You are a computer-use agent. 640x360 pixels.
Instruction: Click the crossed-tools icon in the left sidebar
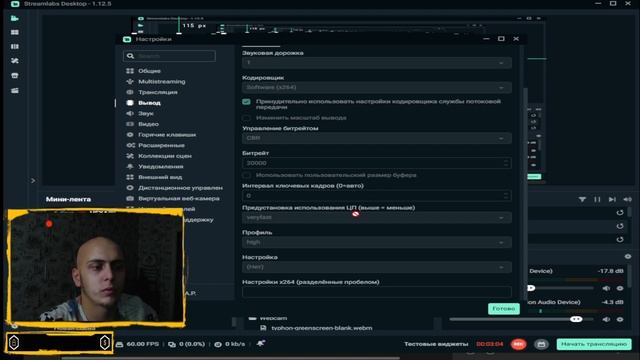(15, 61)
